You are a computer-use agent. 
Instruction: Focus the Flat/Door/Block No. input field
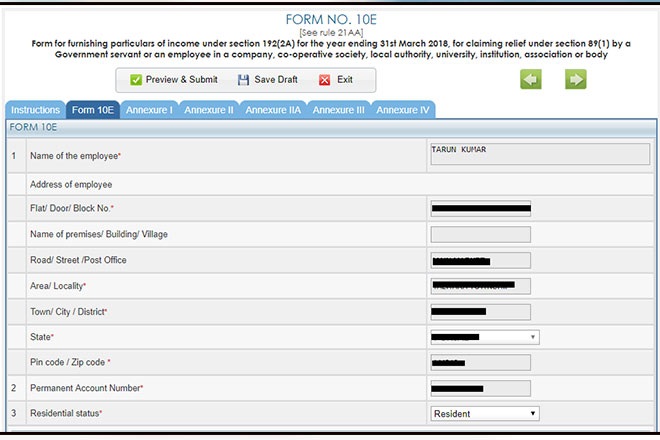point(480,209)
